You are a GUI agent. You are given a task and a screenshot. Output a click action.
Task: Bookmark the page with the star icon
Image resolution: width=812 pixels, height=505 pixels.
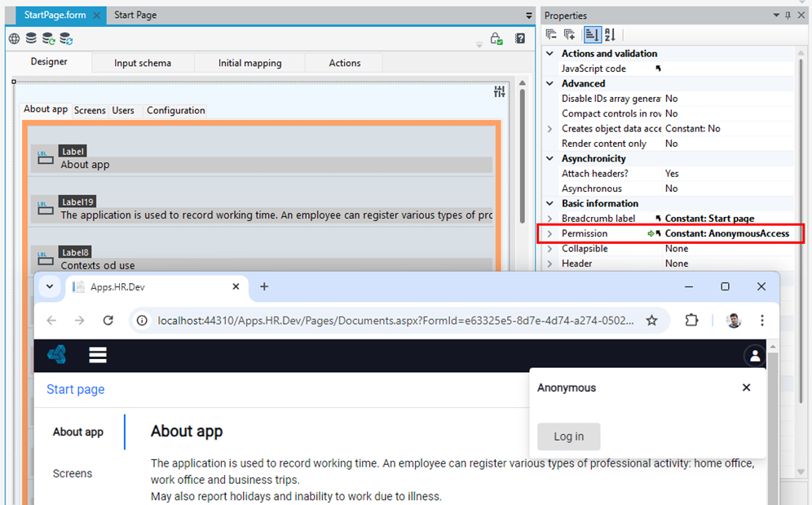(x=651, y=321)
